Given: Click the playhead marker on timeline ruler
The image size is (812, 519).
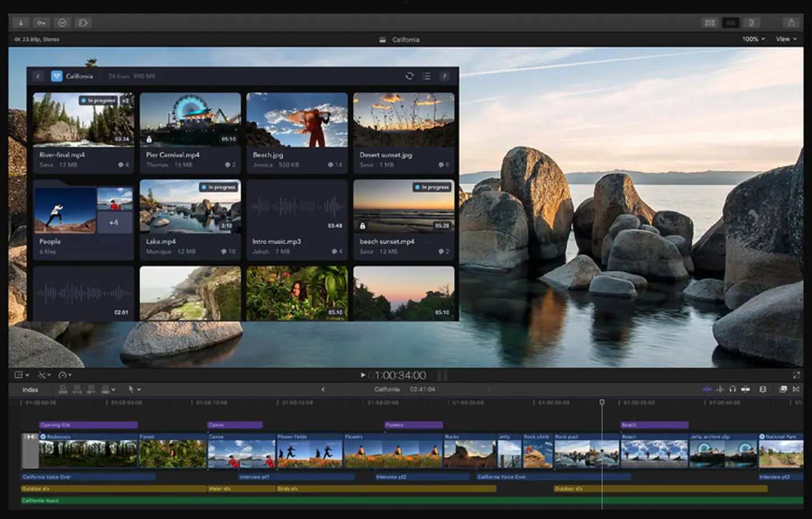Looking at the screenshot, I should [602, 402].
